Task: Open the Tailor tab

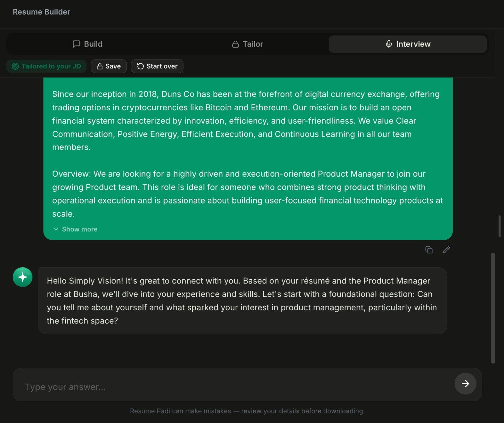Action: [247, 44]
